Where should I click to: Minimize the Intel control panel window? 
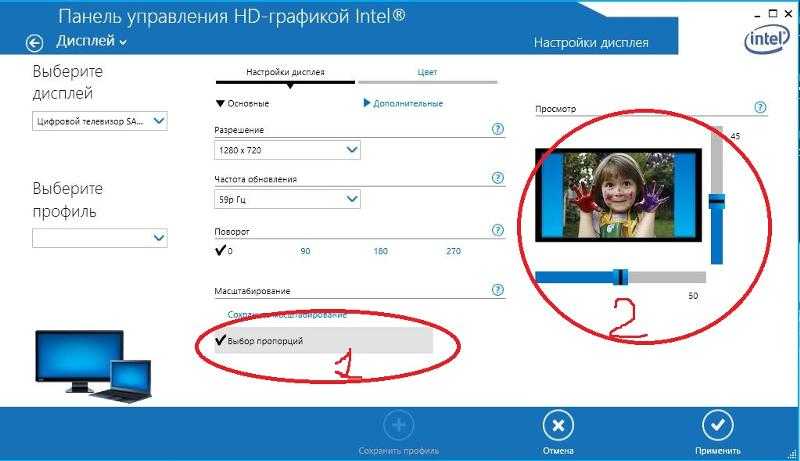[758, 15]
